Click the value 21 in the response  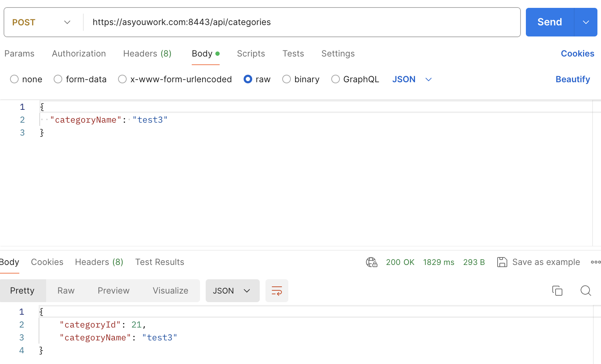[x=136, y=325]
